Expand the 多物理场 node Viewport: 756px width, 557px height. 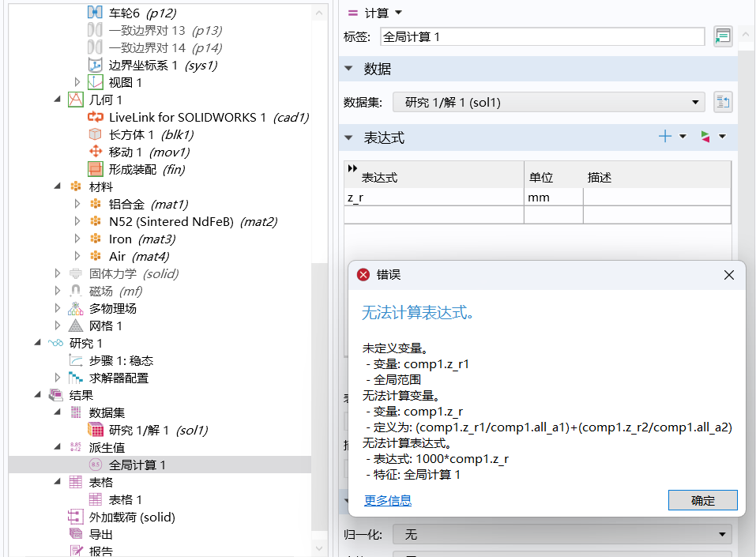click(58, 308)
